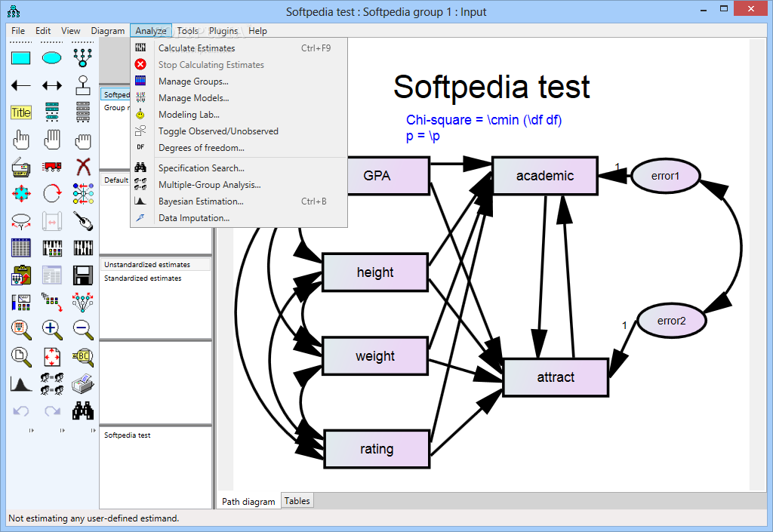773x532 pixels.
Task: Open Modeling Lab... from the menu
Action: pyautogui.click(x=239, y=114)
